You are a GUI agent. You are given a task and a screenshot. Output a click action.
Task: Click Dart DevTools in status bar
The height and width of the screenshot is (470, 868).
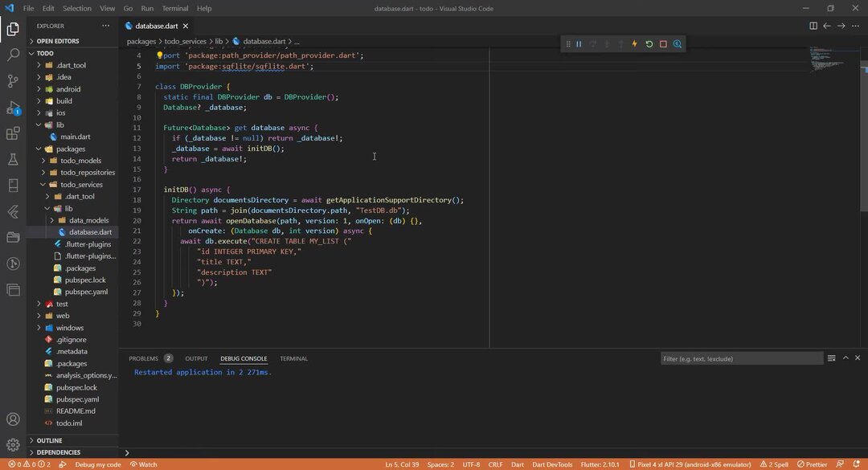pyautogui.click(x=554, y=464)
